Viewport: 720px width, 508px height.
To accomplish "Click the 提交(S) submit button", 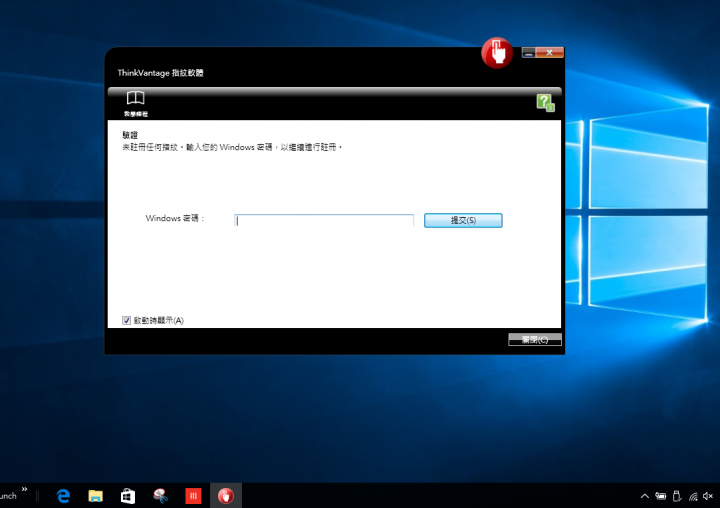I will tap(463, 220).
